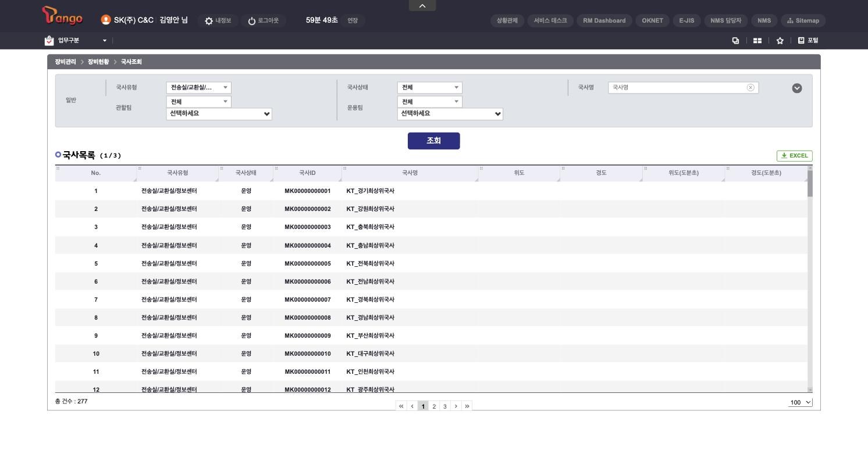Switch layout with the grid view icon

(757, 41)
